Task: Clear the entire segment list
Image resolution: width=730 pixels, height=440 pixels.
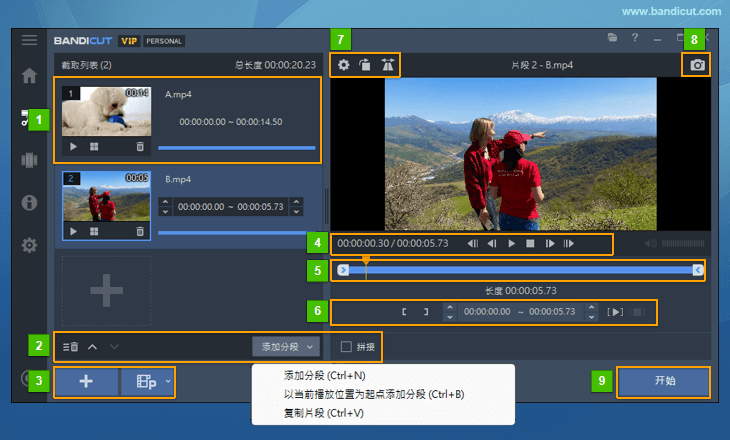Action: pos(70,347)
